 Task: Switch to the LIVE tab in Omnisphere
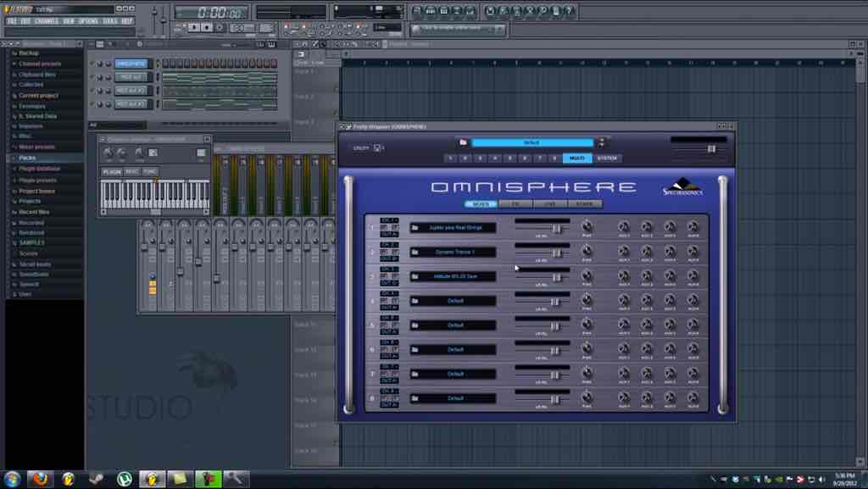tap(549, 204)
